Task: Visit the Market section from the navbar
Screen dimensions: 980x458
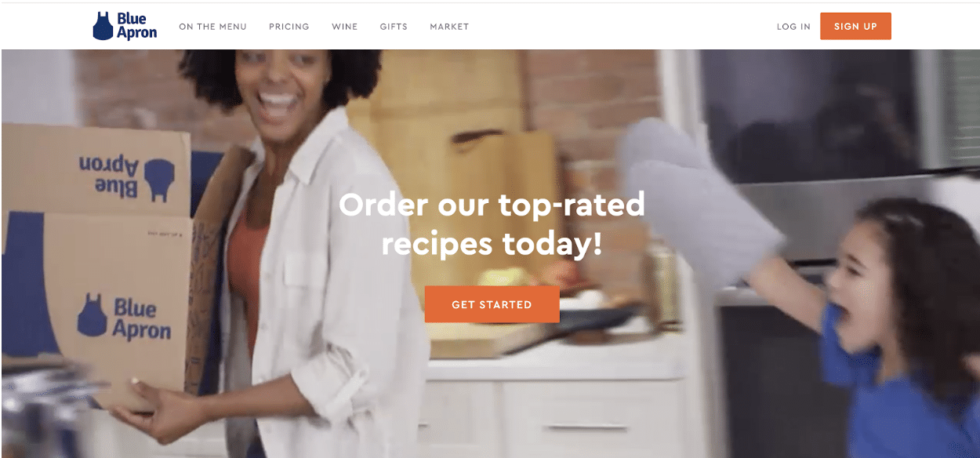Action: (449, 27)
